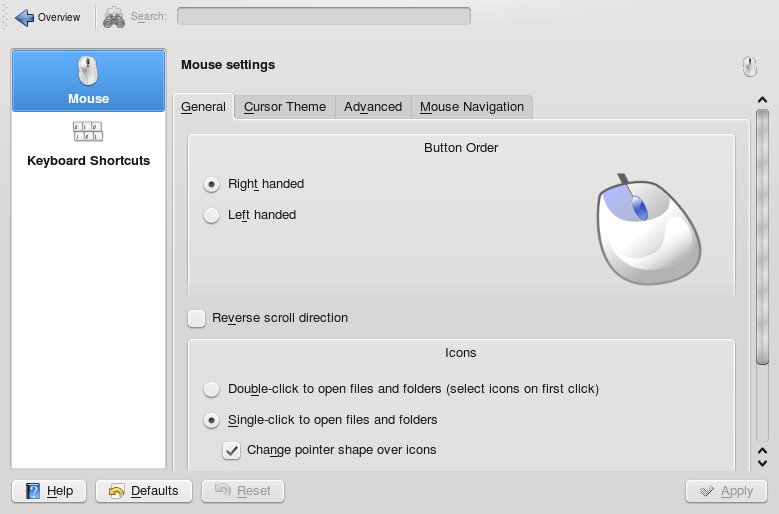Choose Single-click to open files and folders
This screenshot has height=514, width=779.
coord(211,420)
